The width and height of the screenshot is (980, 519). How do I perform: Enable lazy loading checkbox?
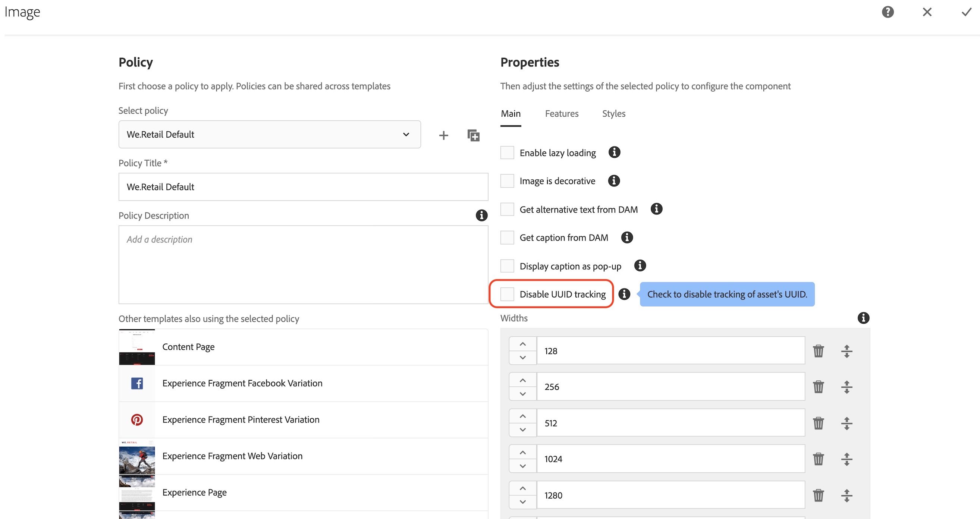pyautogui.click(x=507, y=152)
